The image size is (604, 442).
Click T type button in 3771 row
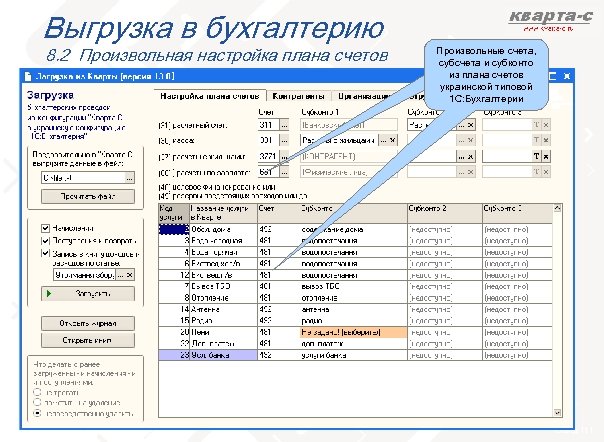(536, 156)
